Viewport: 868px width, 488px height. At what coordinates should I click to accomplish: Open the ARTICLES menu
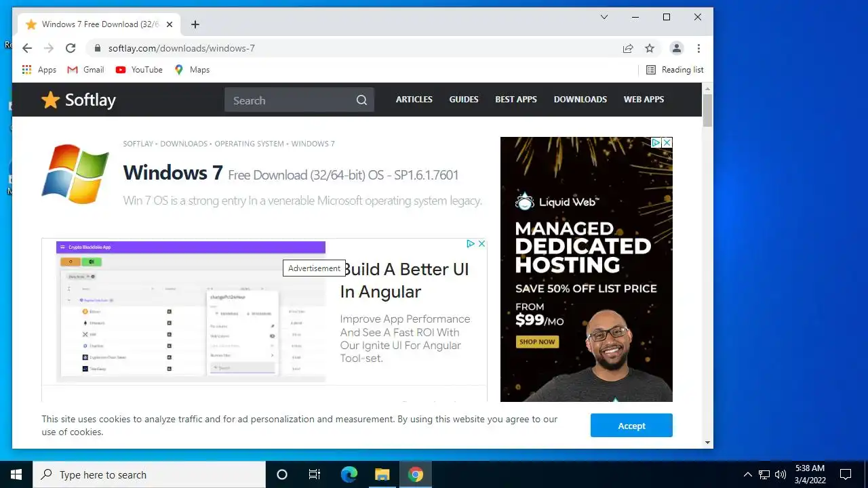click(x=414, y=100)
